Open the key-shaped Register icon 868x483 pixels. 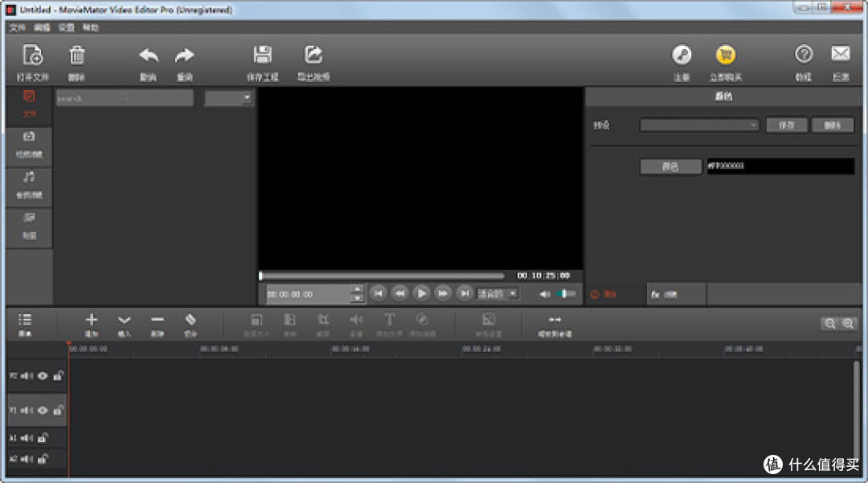coord(682,55)
